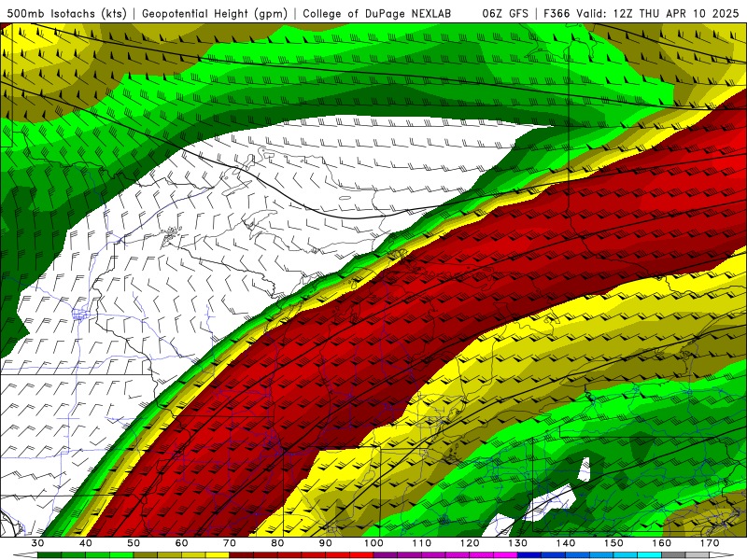Click the 'THU APR 10 2025' valid date
The image size is (747, 560).
click(x=689, y=14)
